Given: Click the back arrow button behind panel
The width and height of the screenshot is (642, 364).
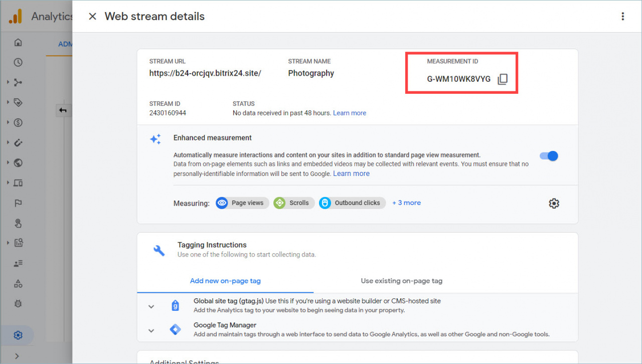Looking at the screenshot, I should 63,110.
